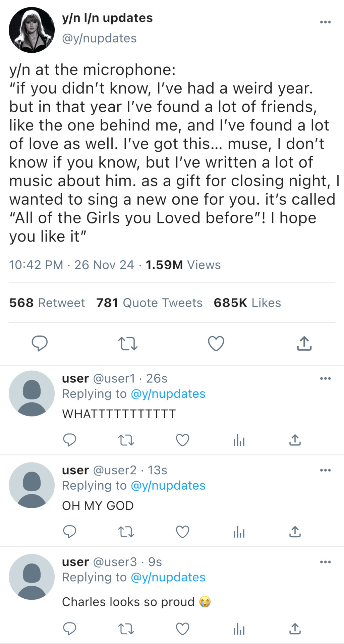Open more options on main tweet
This screenshot has width=344, height=644.
coord(325,22)
